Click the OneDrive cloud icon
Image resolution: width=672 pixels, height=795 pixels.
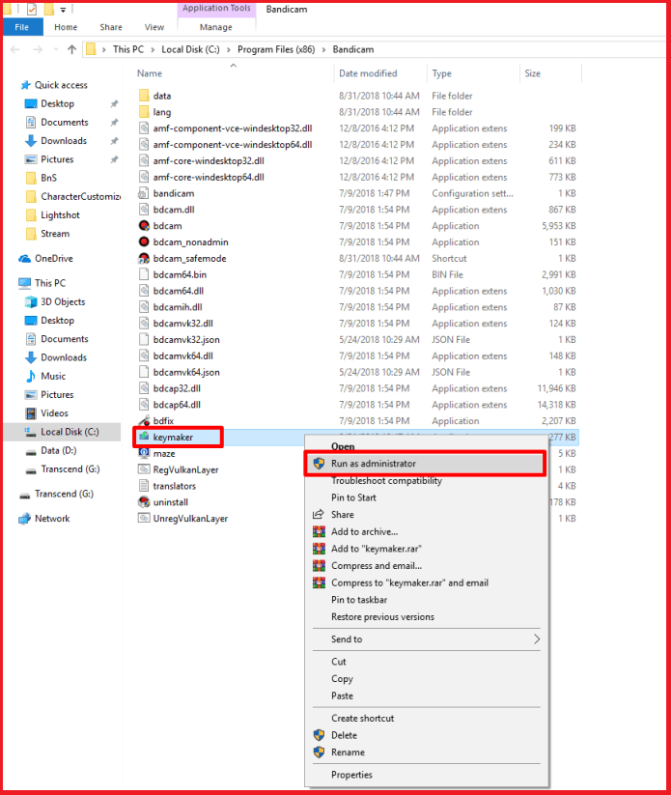pyautogui.click(x=25, y=259)
